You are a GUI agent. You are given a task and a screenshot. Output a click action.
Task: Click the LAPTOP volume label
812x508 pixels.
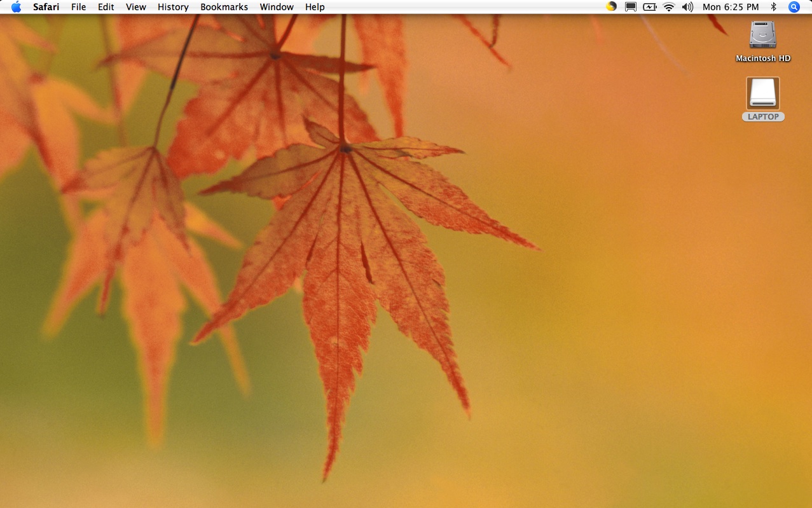[x=763, y=117]
